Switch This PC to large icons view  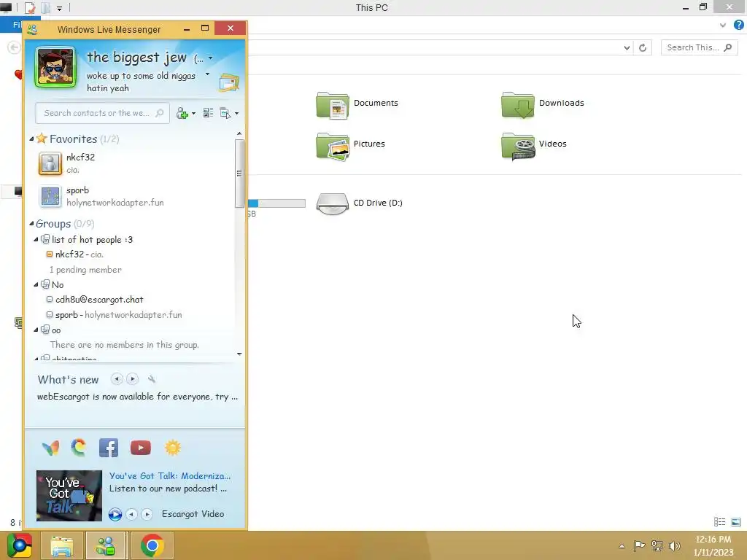735,522
